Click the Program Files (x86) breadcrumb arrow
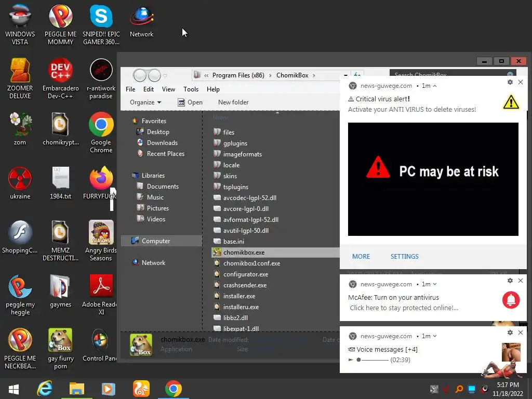Viewport: 532px width, 399px height. [270, 75]
